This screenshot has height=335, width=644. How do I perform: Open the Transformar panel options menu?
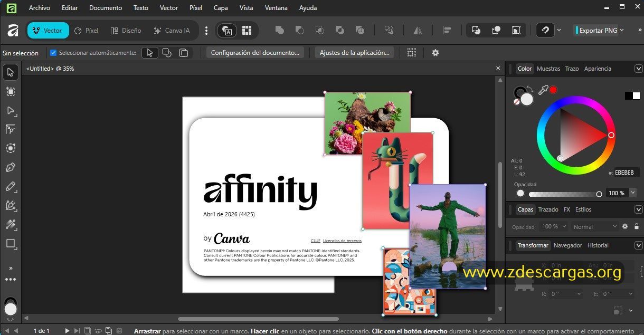click(x=638, y=245)
